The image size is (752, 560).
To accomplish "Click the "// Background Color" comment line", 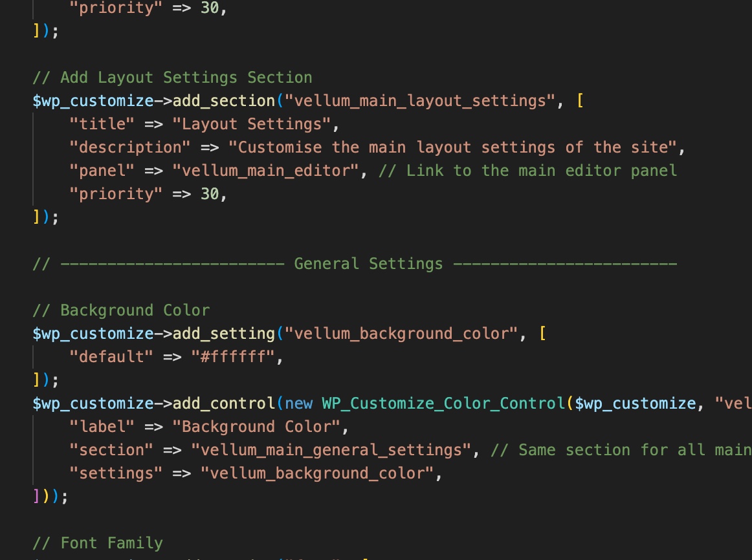I will (121, 310).
